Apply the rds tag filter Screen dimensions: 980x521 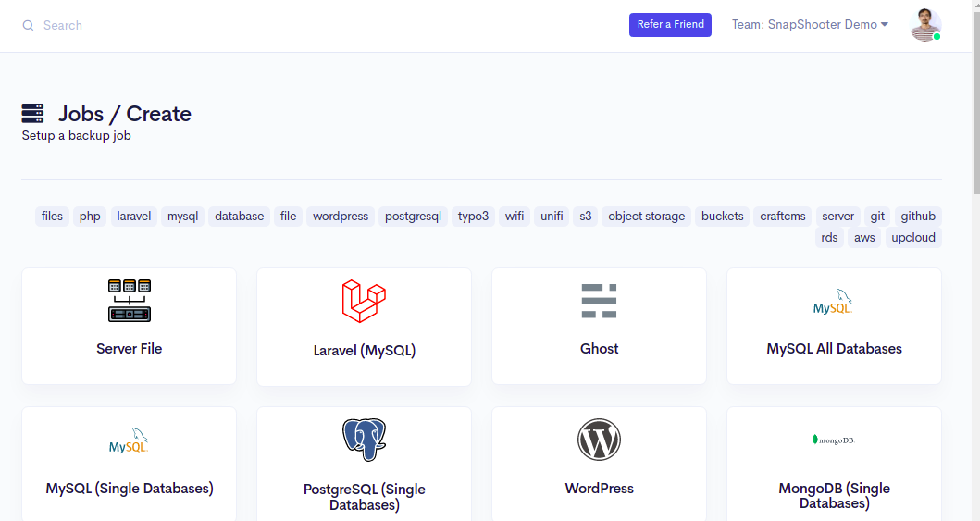pyautogui.click(x=829, y=238)
